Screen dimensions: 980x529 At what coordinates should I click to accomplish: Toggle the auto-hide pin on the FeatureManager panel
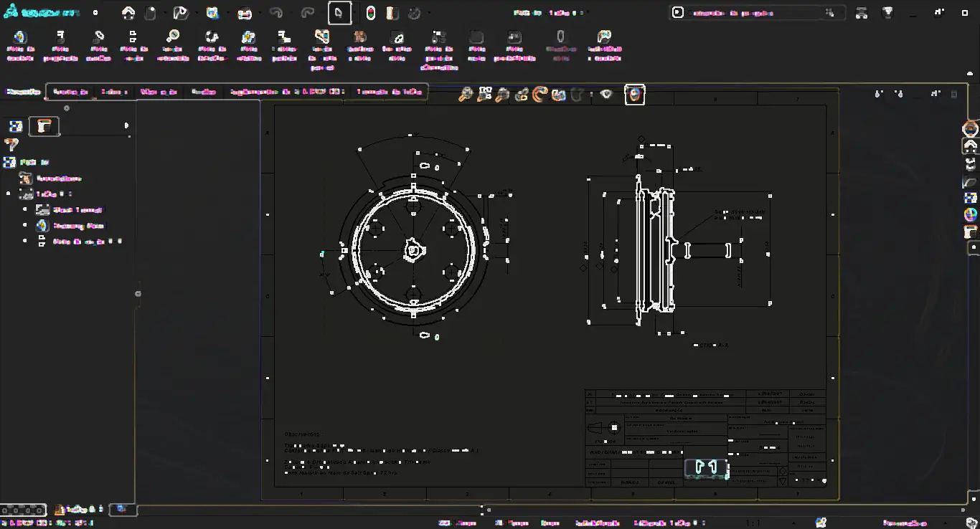coord(66,108)
